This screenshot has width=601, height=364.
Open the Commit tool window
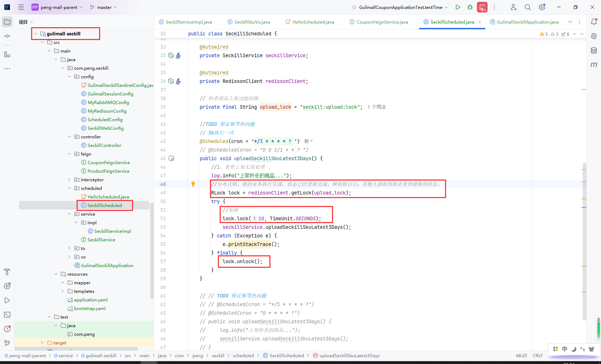(7, 36)
